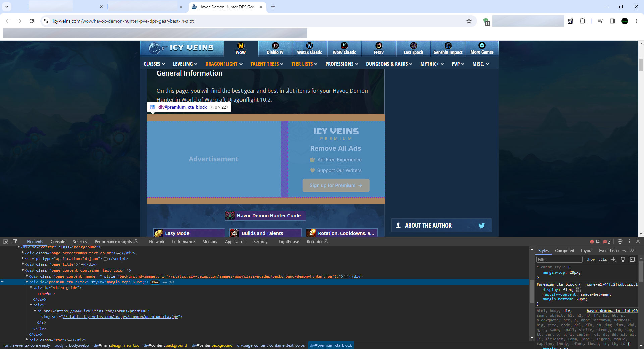This screenshot has height=349, width=644.
Task: Open the Chrome extensions puzzle icon
Action: point(582,21)
